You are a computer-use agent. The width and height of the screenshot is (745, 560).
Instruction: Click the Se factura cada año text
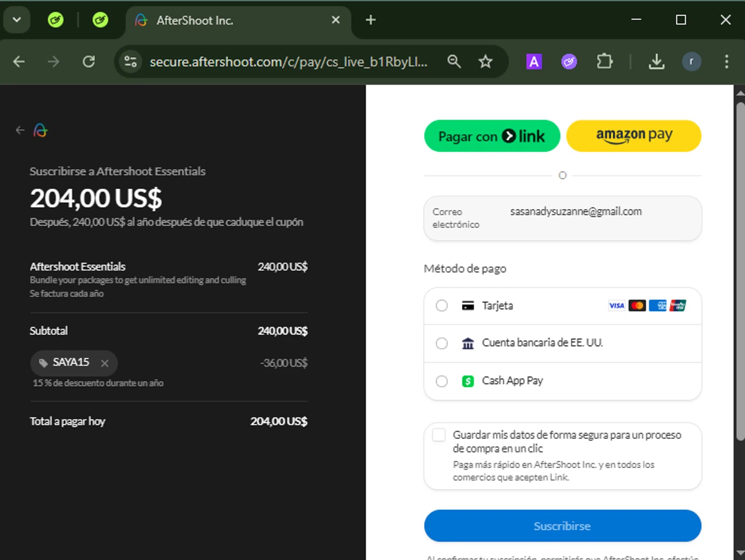[67, 293]
